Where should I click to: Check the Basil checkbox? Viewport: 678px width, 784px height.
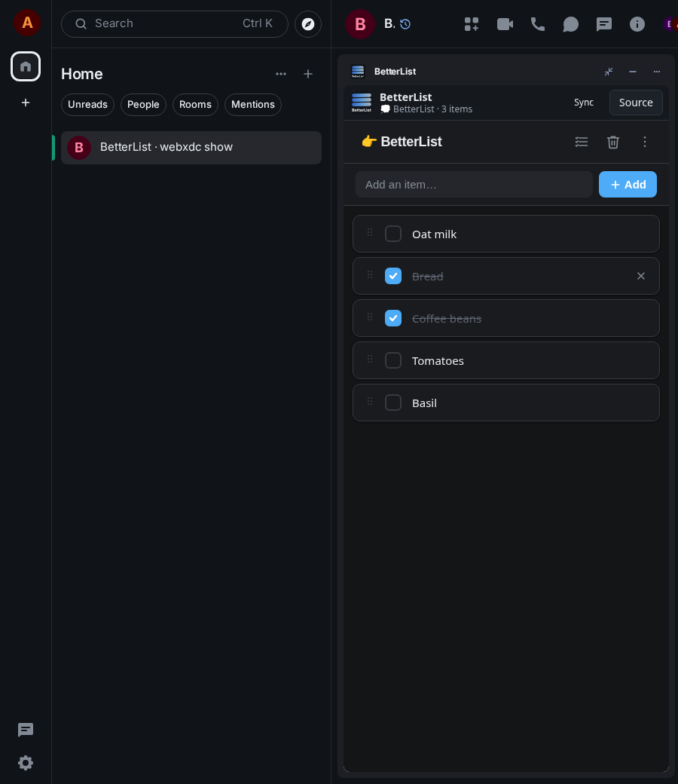pos(393,403)
